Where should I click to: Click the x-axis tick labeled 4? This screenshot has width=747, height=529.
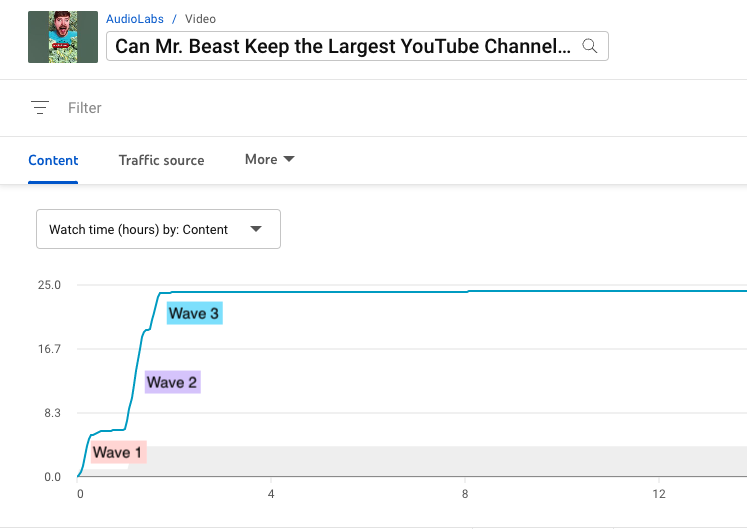coord(271,494)
